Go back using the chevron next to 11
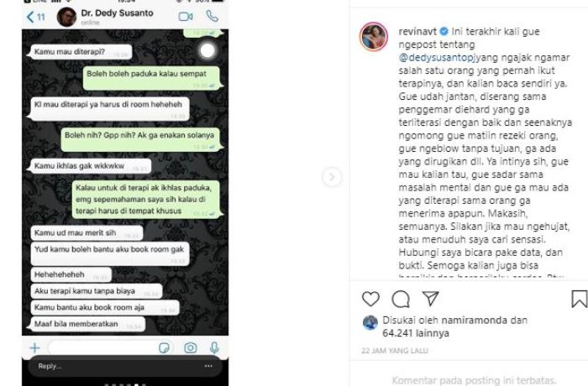 [31, 17]
